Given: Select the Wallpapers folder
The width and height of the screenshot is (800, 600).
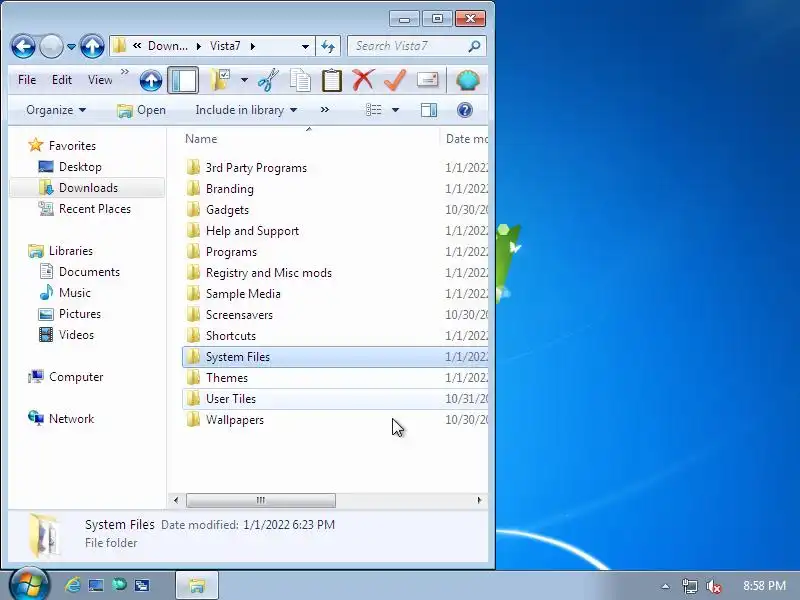Looking at the screenshot, I should tap(235, 420).
